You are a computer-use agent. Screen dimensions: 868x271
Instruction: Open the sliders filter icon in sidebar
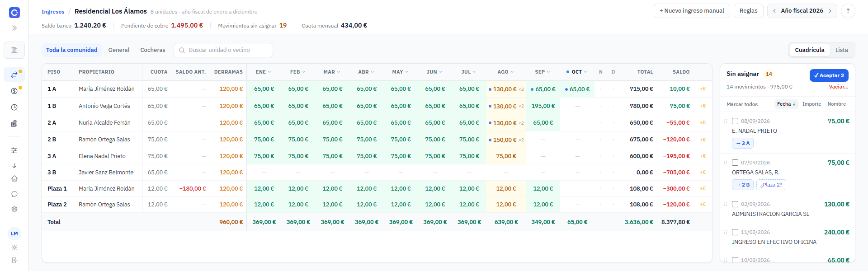tap(14, 150)
